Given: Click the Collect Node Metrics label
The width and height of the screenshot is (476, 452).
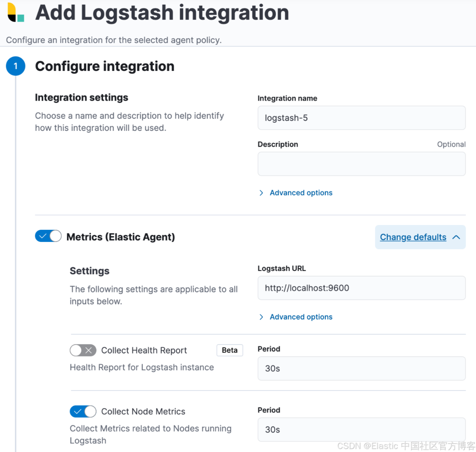Looking at the screenshot, I should tap(143, 412).
